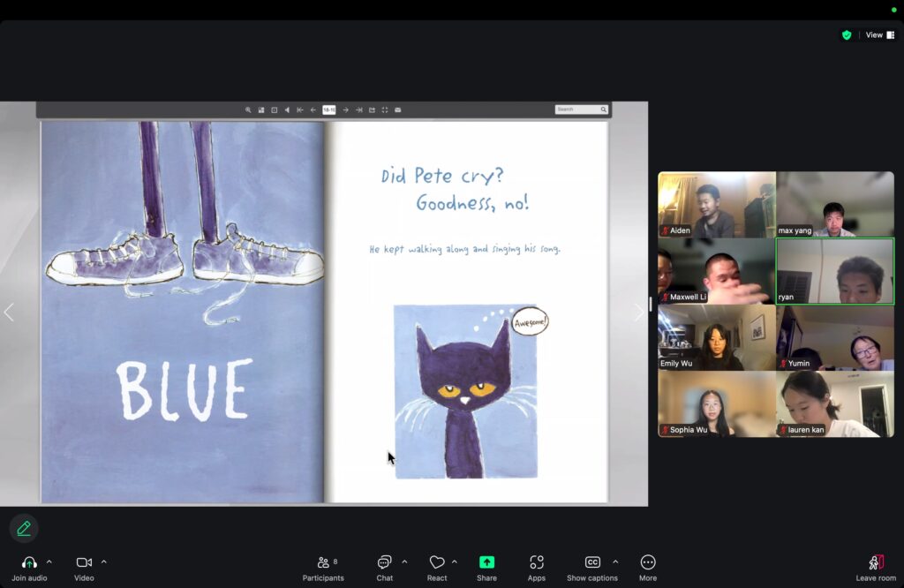Click the fullscreen icon in flipbook toolbar
The image size is (904, 588).
[385, 109]
